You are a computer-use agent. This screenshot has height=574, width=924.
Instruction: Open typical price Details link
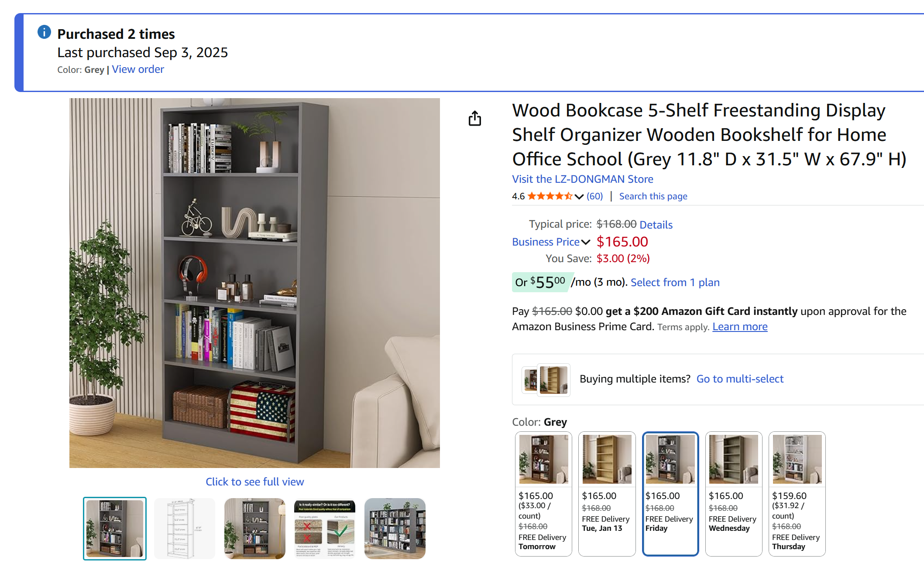[656, 225]
